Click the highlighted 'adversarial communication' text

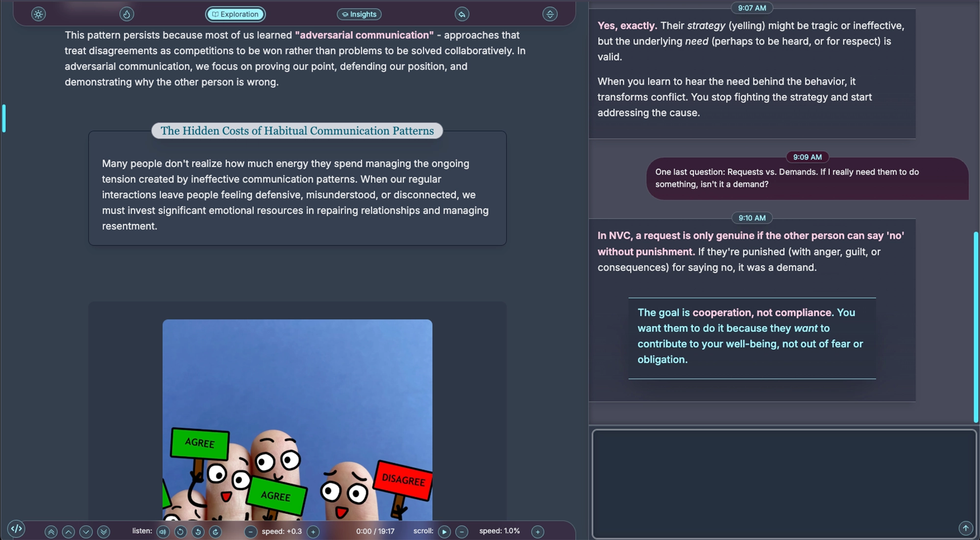(x=365, y=35)
